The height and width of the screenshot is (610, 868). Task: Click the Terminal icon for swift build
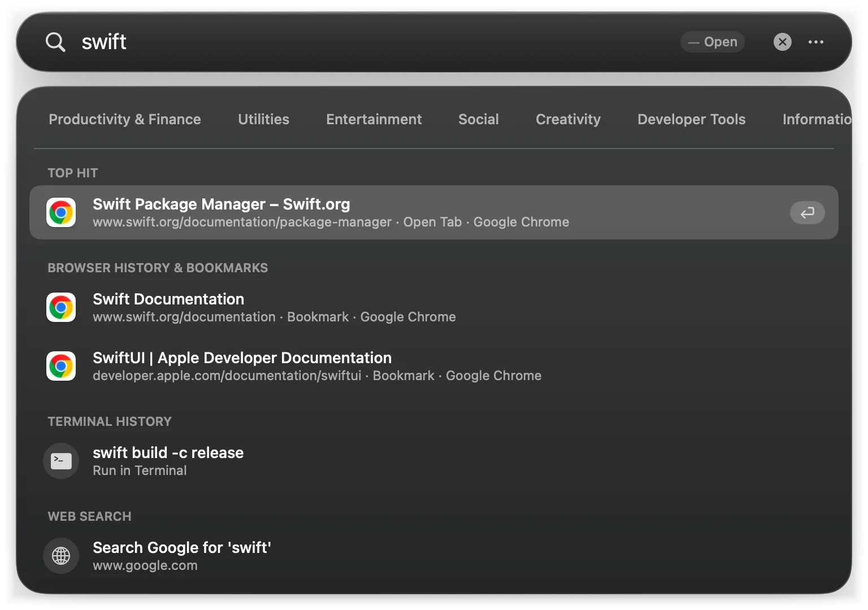coord(61,461)
